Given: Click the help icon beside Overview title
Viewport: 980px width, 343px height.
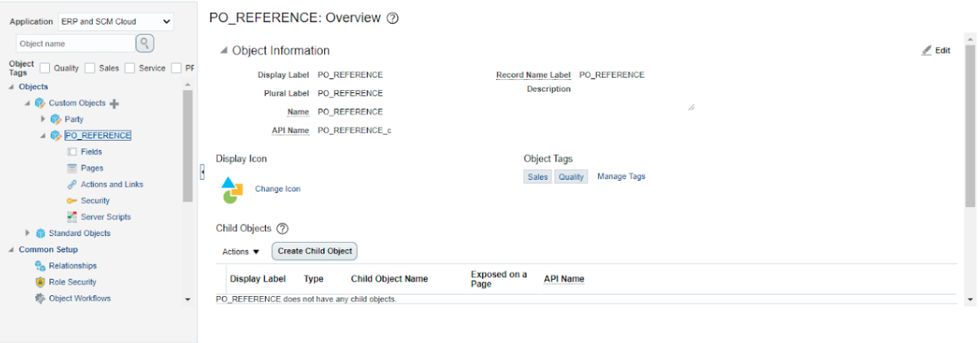Looking at the screenshot, I should [x=392, y=18].
